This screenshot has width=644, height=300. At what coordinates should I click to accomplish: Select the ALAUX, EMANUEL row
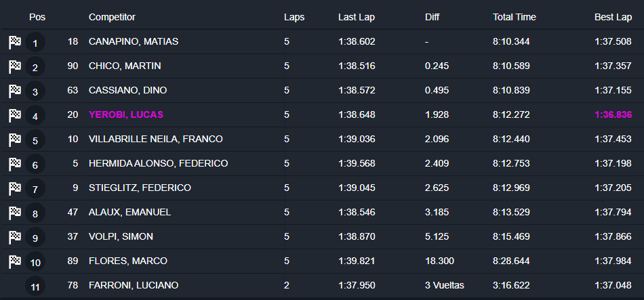point(129,213)
